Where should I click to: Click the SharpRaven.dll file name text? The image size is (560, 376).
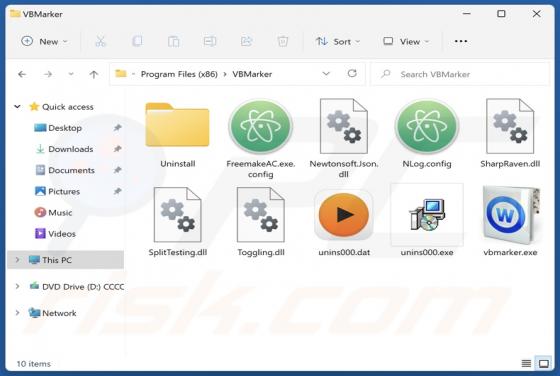(x=510, y=164)
